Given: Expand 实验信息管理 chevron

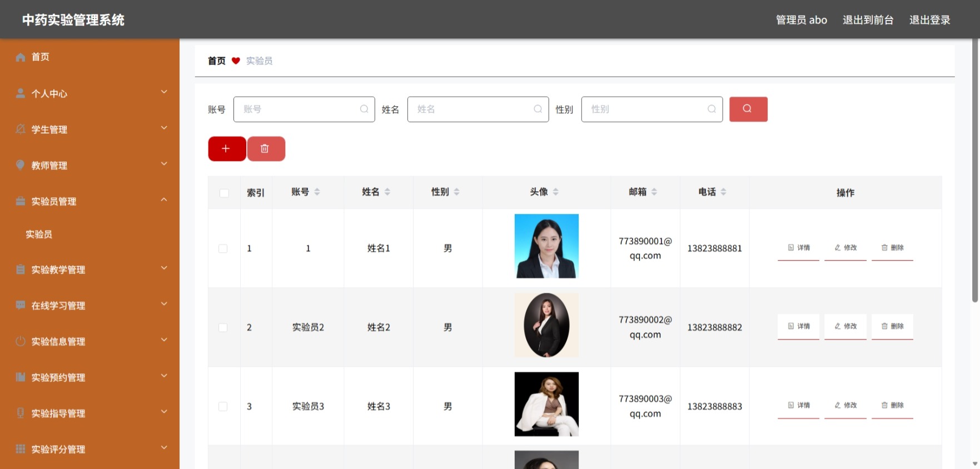Looking at the screenshot, I should tap(164, 340).
